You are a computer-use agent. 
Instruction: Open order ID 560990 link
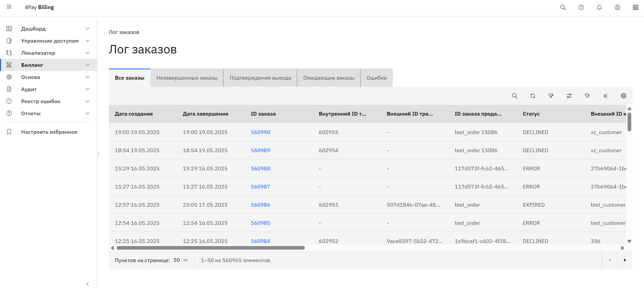pos(260,132)
